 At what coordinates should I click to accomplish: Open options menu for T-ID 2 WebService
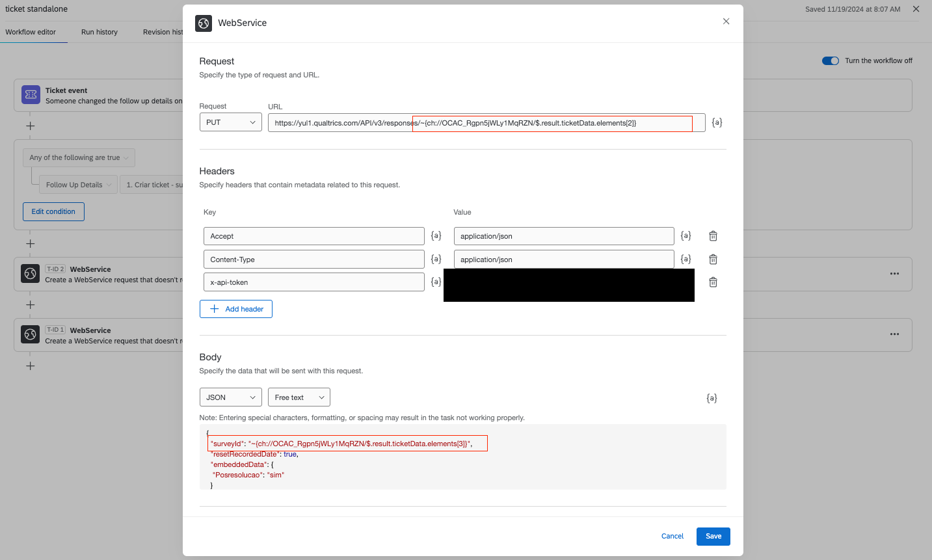pos(894,274)
